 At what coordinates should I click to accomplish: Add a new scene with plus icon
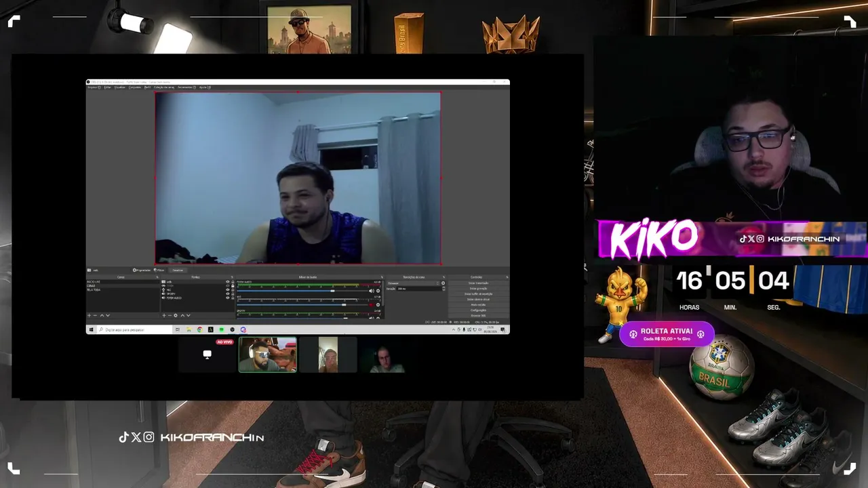89,315
